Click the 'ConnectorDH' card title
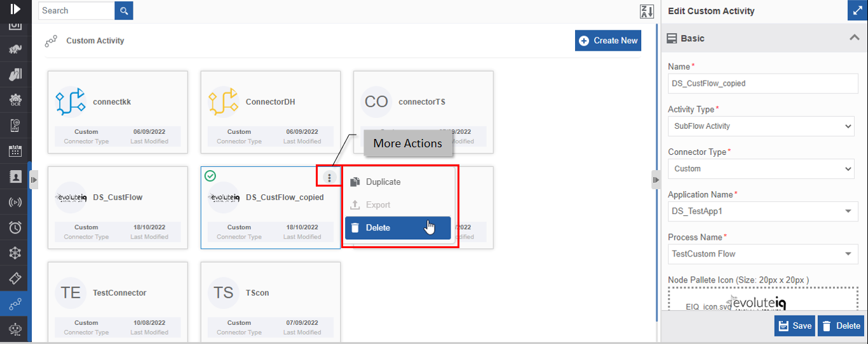 click(270, 102)
